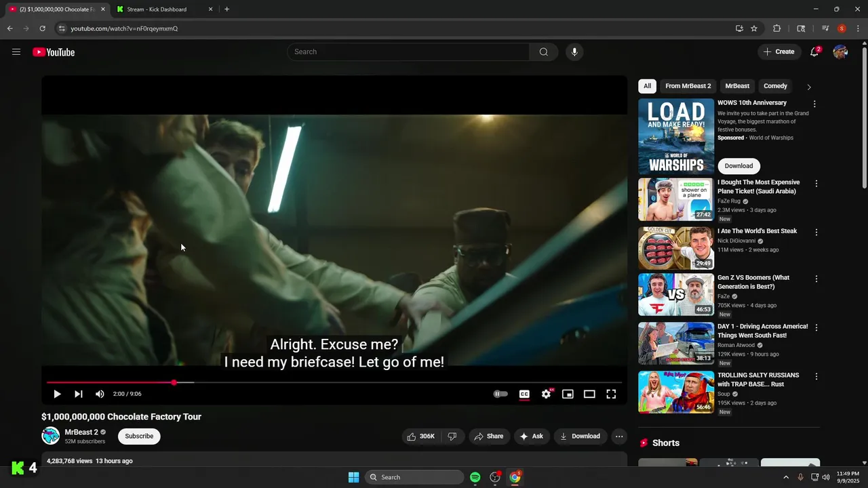Click the Ask button
The image size is (868, 488).
[532, 436]
